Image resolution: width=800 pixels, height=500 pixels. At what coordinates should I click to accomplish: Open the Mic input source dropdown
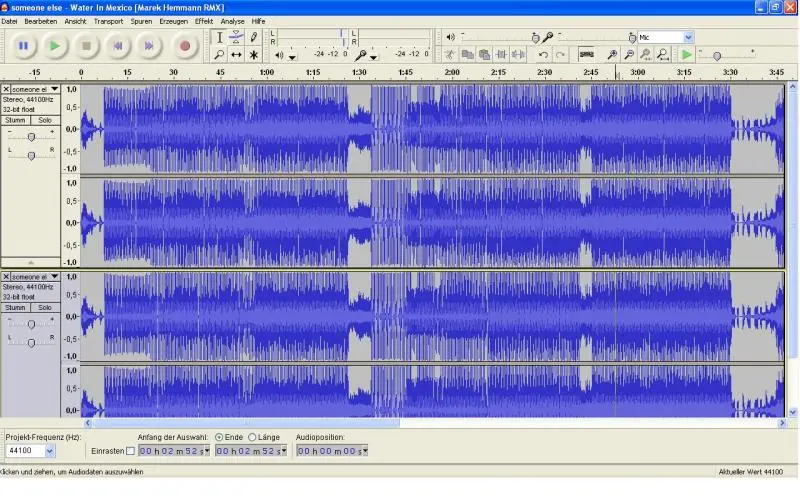687,37
